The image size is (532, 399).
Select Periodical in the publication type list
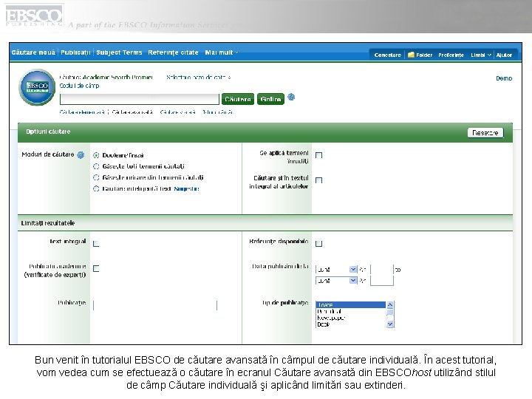click(x=350, y=311)
